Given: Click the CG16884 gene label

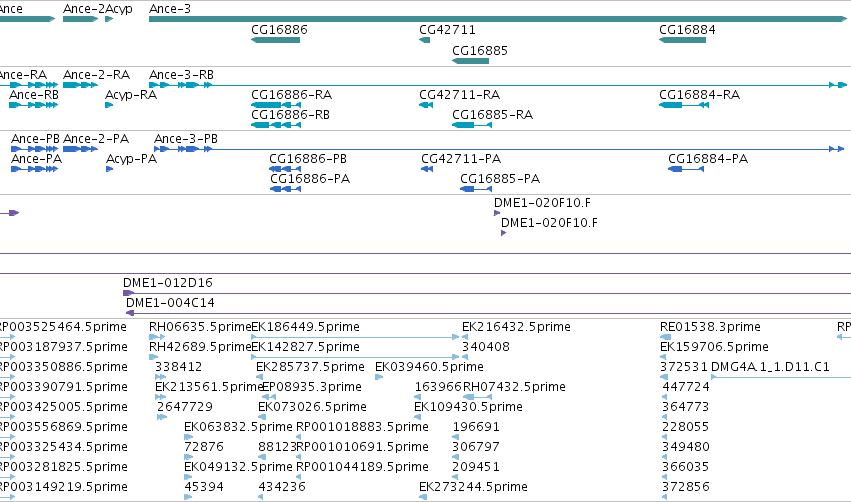Looking at the screenshot, I should (x=687, y=30).
